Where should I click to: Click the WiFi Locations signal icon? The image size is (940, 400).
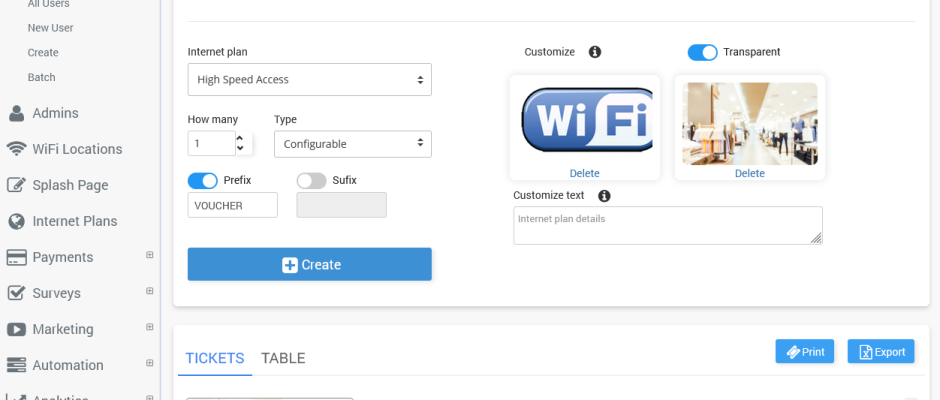[16, 149]
